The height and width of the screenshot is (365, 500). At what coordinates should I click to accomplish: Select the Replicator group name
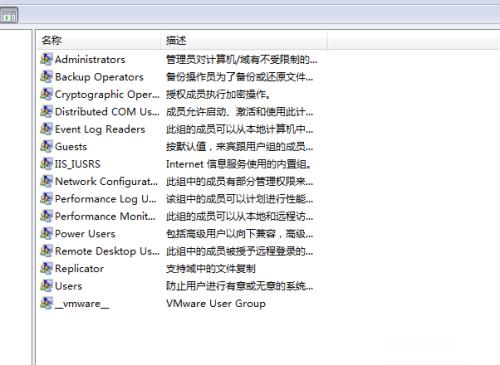point(79,269)
